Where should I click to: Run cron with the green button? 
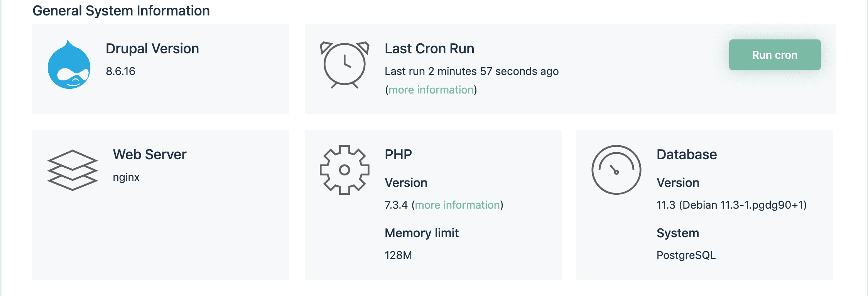(775, 55)
